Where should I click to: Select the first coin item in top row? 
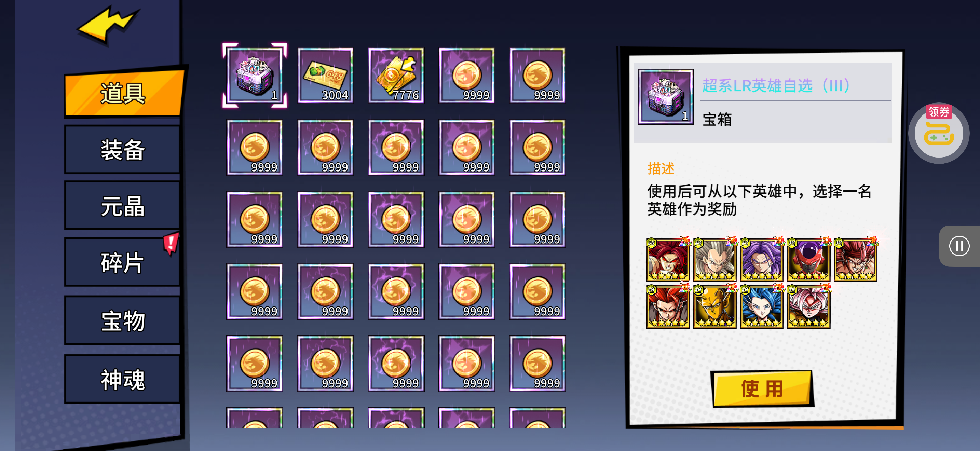[x=467, y=75]
